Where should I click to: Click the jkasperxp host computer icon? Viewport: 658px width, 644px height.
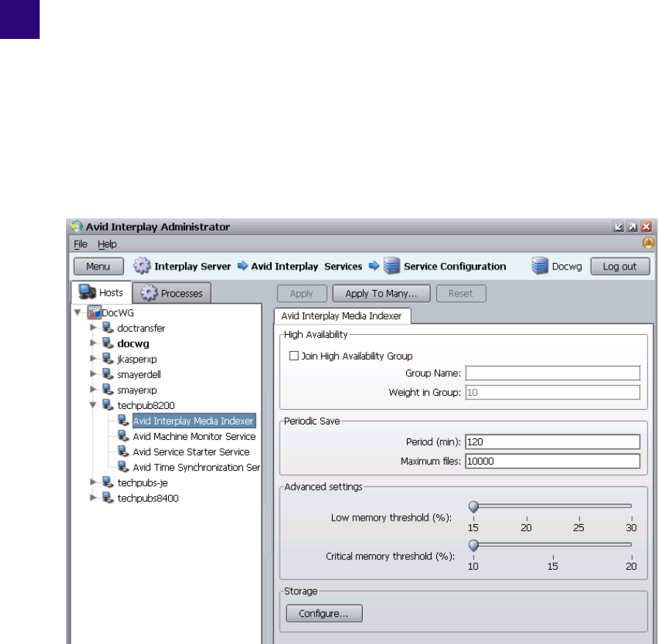pos(108,358)
